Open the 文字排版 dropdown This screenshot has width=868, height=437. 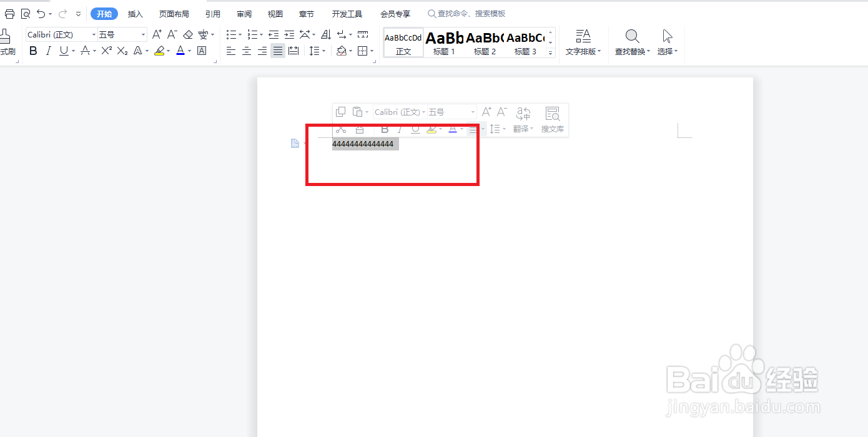click(583, 42)
